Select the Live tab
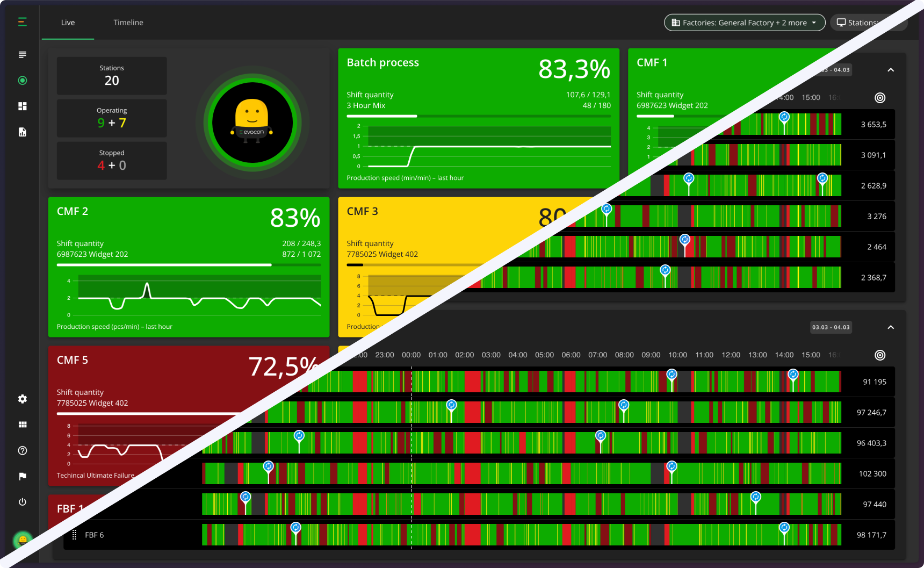Screen dimensions: 924x568 [68, 23]
